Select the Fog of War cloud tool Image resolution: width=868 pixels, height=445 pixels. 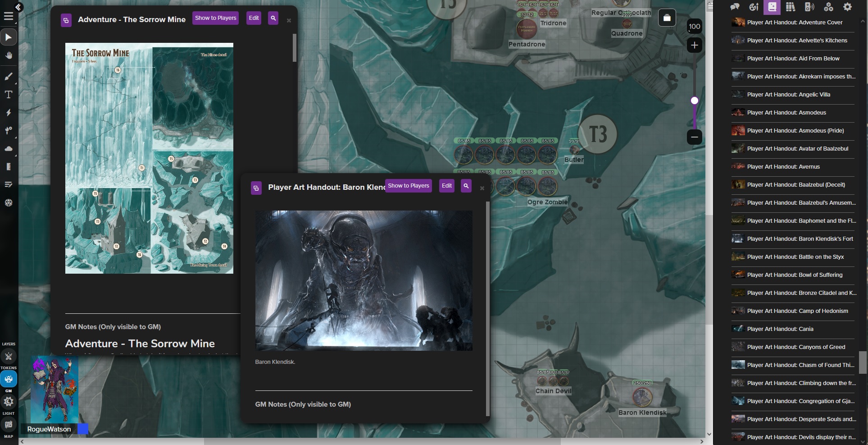(9, 149)
